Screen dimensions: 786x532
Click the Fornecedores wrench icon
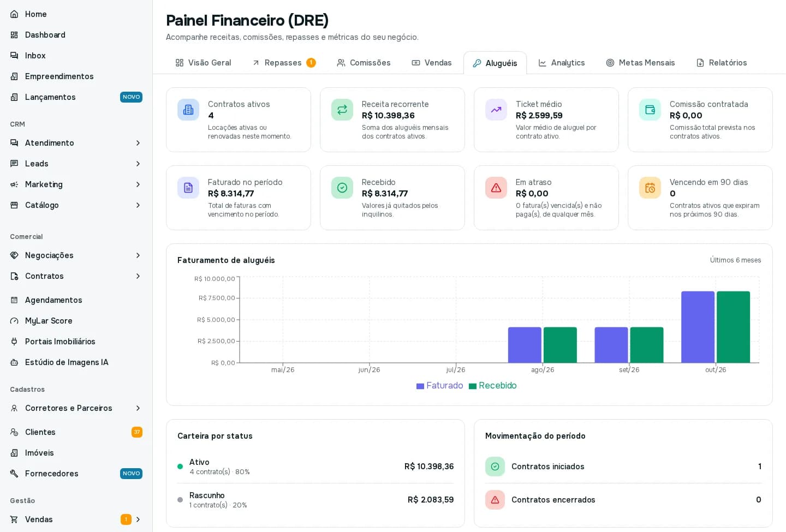(x=14, y=474)
